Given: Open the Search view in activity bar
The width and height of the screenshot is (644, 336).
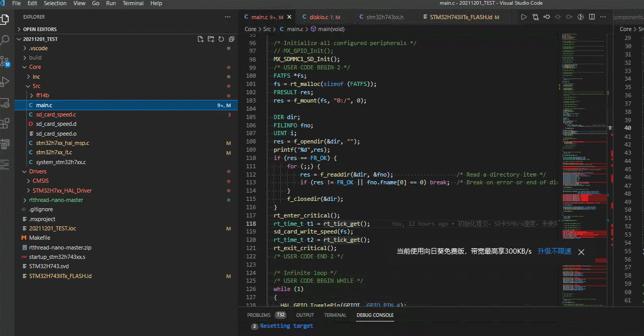Looking at the screenshot, I should tap(5, 40).
